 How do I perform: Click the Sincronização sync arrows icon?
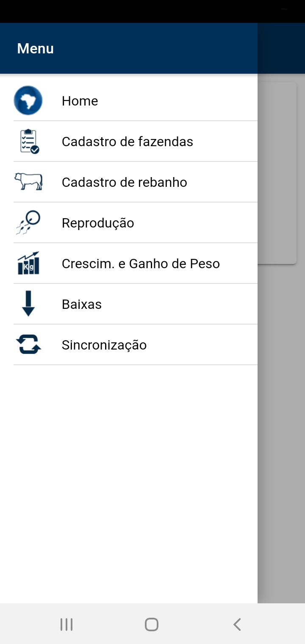point(28,344)
